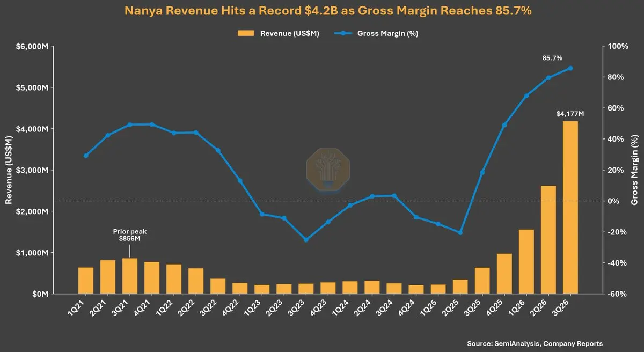The width and height of the screenshot is (644, 352).
Task: Click the '$0M' left axis tick label
Action: click(40, 294)
